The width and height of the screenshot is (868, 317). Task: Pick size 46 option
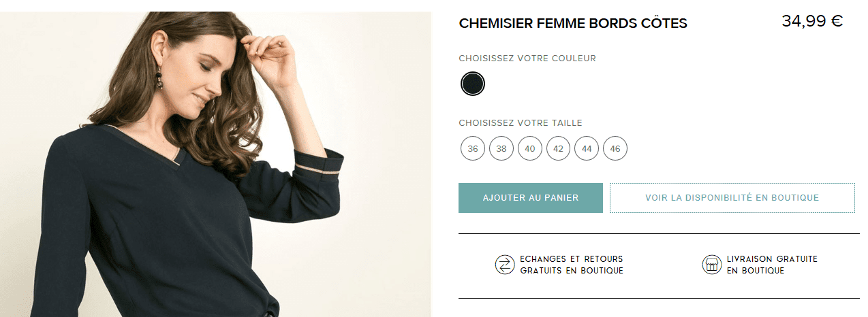(615, 148)
